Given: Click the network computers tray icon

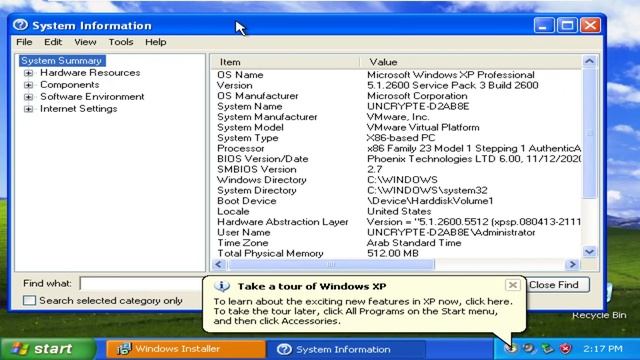Looking at the screenshot, I should (547, 349).
